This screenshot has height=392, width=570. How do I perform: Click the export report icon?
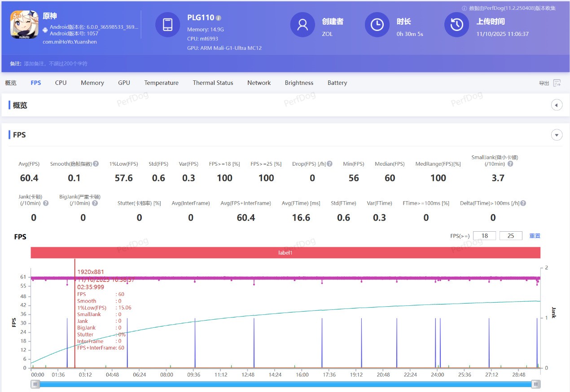pyautogui.click(x=557, y=83)
